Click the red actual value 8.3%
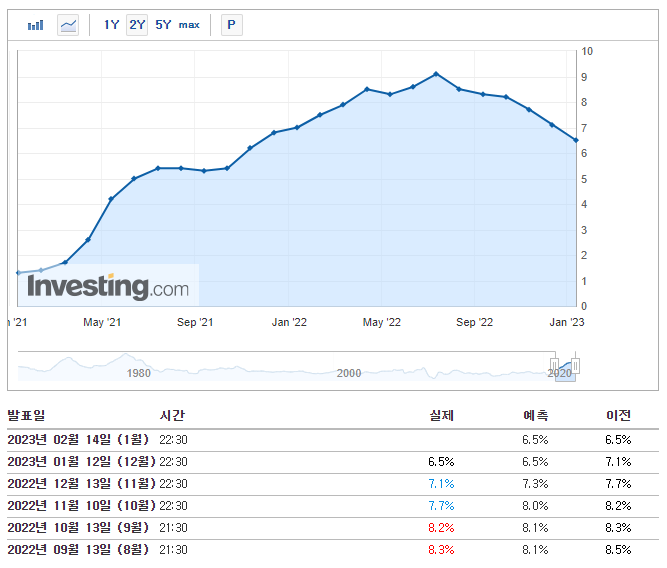 click(442, 550)
